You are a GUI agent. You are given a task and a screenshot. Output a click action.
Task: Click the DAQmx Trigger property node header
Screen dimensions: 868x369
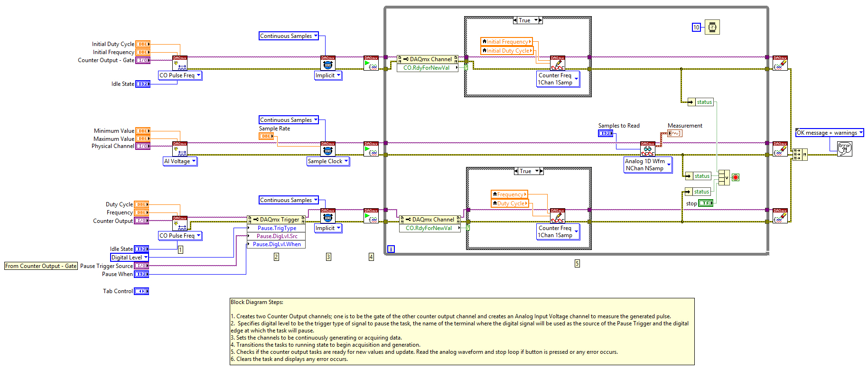[276, 220]
